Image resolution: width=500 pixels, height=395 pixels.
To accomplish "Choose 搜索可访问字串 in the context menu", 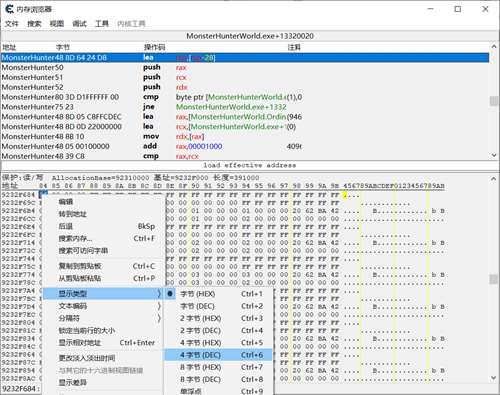I will pyautogui.click(x=104, y=251).
